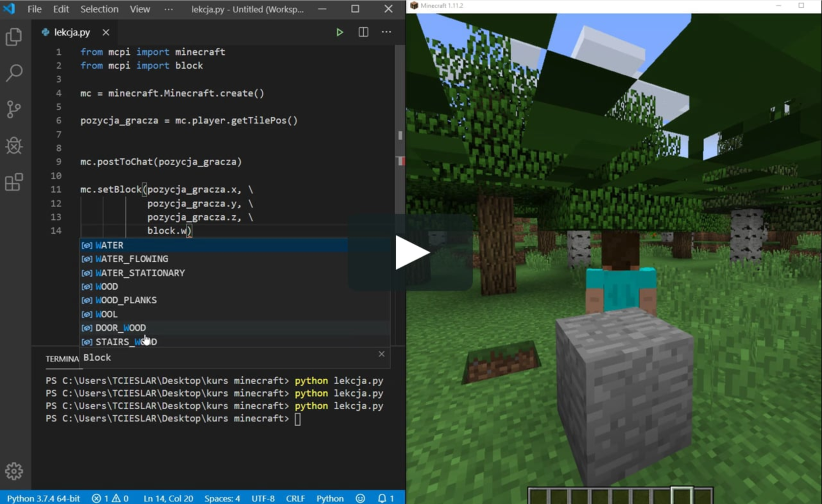Select Python 3.7.4 64-bit interpreter
Image resolution: width=822 pixels, height=504 pixels.
tap(43, 498)
